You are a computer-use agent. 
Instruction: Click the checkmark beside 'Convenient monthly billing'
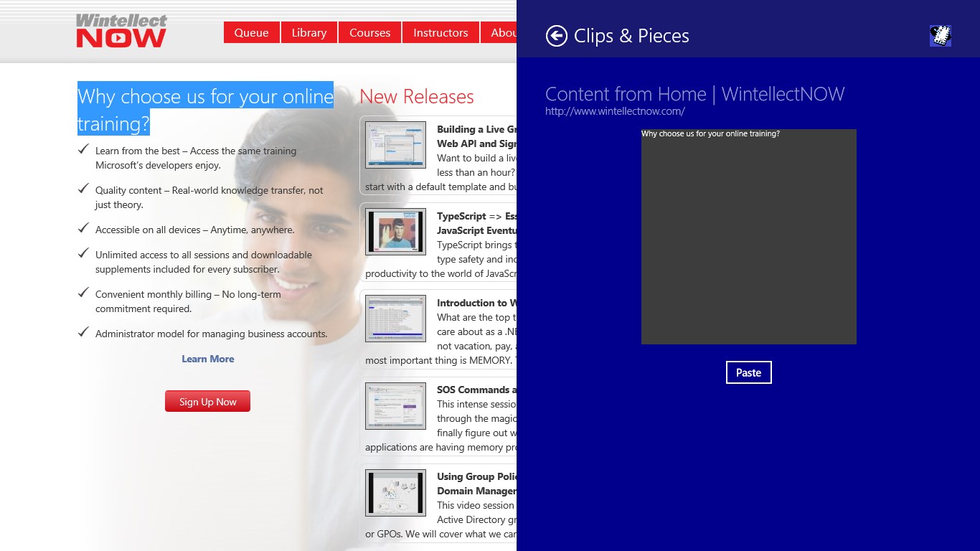coord(83,293)
